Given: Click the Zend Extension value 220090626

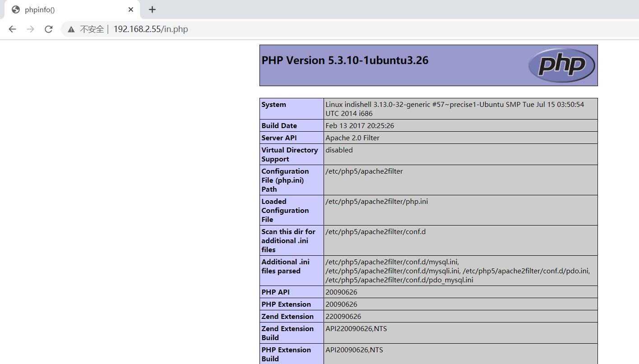Looking at the screenshot, I should click(343, 317).
